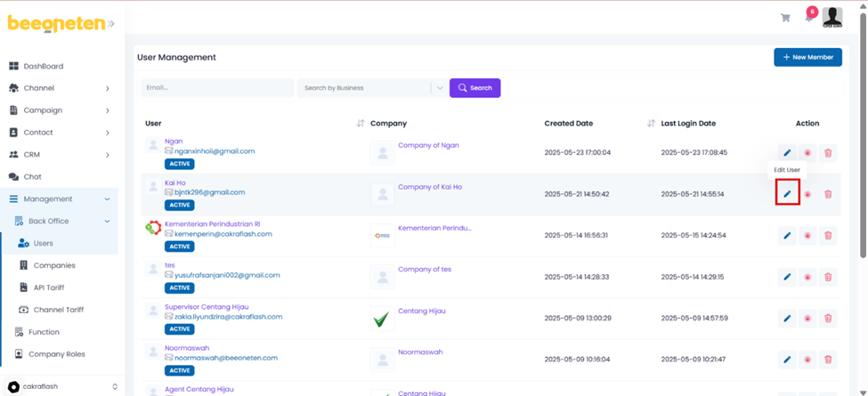Viewport: 868px width, 396px height.
Task: Open the Company of Ngan link
Action: point(428,145)
